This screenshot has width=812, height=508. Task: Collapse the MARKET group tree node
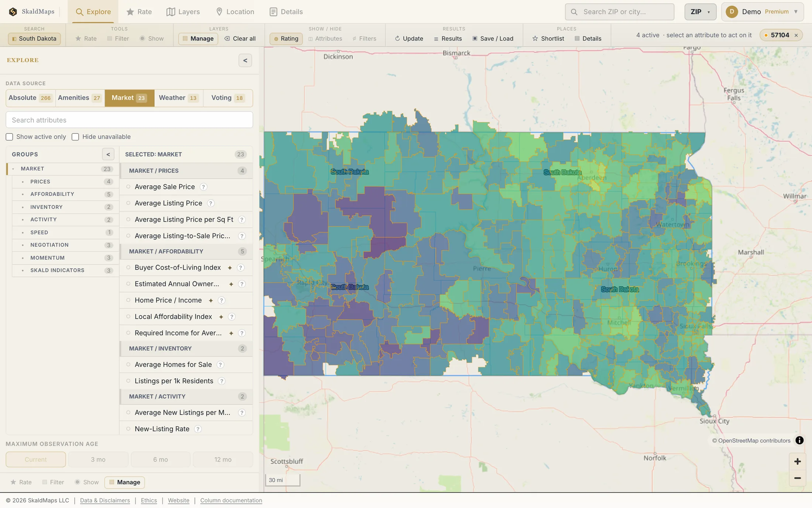pyautogui.click(x=13, y=169)
